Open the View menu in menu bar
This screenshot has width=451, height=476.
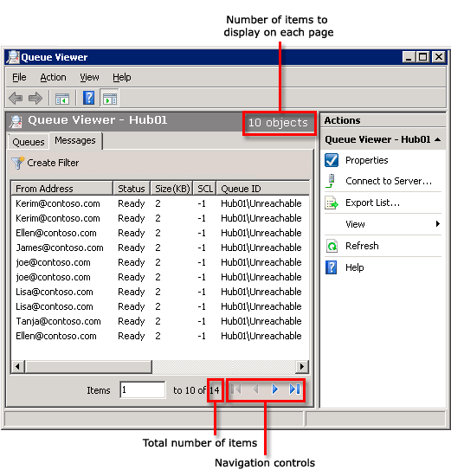point(89,77)
